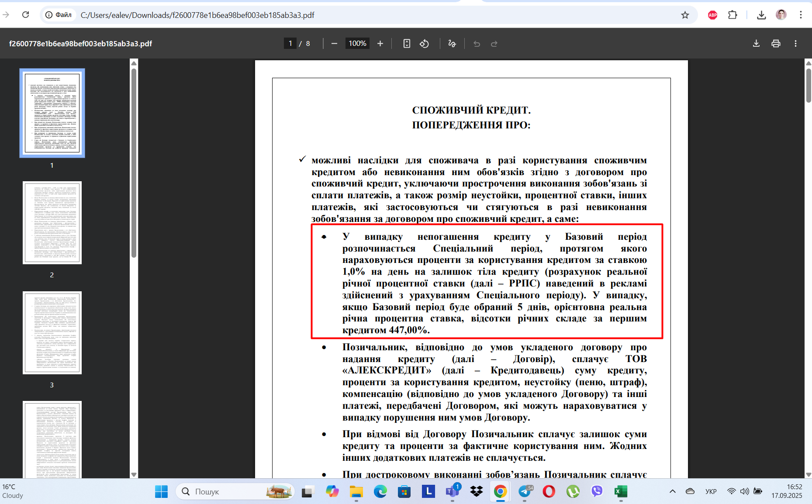Screen dimensions: 812x504
Task: Open the Chrome three-dot menu
Action: click(801, 15)
